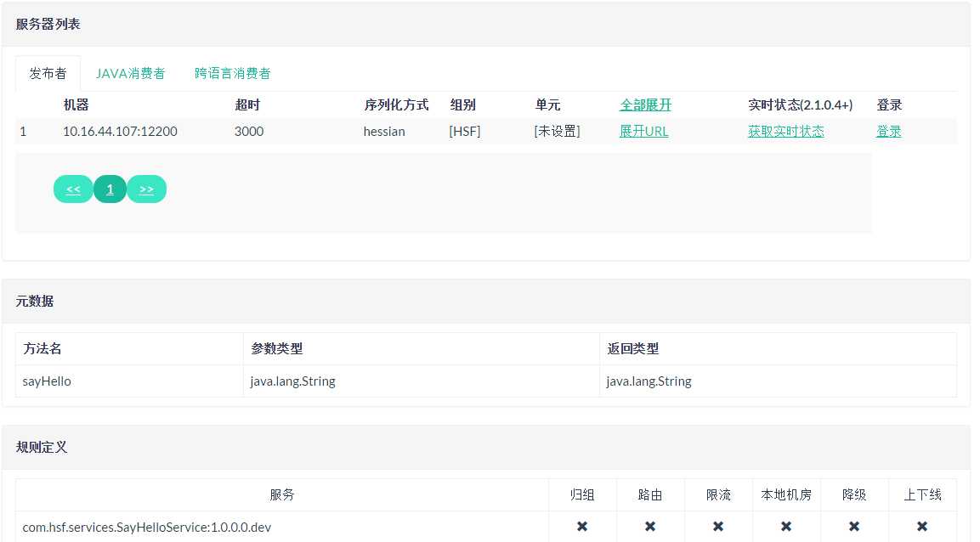This screenshot has height=542, width=980.
Task: Select the 发布者 tab
Action: click(47, 73)
